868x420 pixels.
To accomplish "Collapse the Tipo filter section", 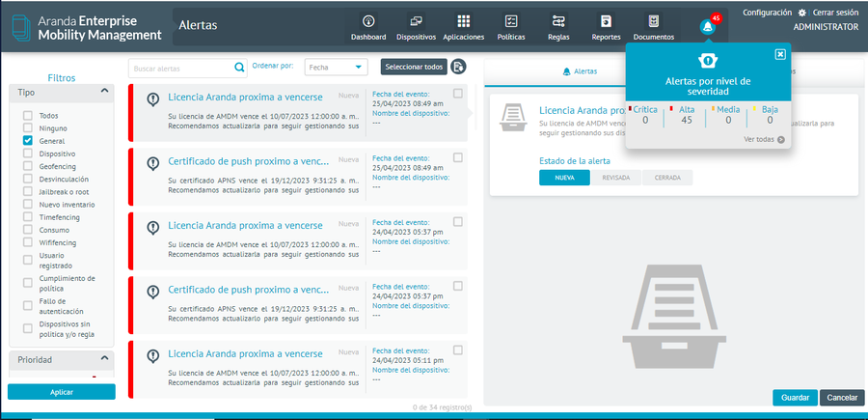I will tap(104, 92).
